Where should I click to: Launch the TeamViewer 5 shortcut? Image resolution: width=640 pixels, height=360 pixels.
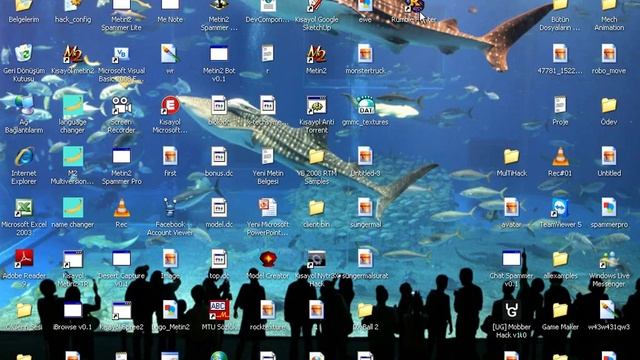[560, 208]
